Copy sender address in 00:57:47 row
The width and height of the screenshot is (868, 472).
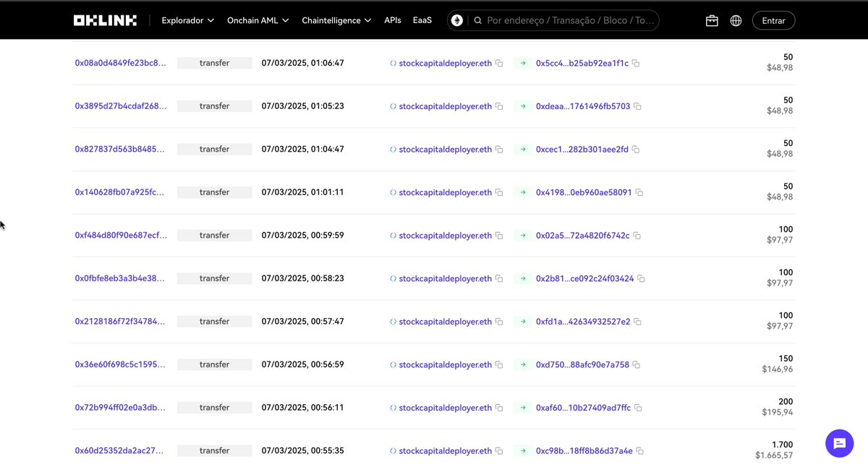[x=499, y=322]
